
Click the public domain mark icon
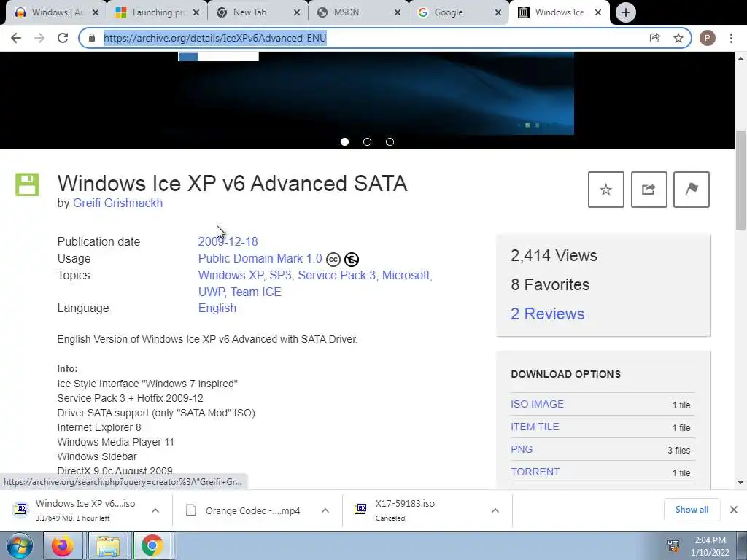click(x=352, y=260)
